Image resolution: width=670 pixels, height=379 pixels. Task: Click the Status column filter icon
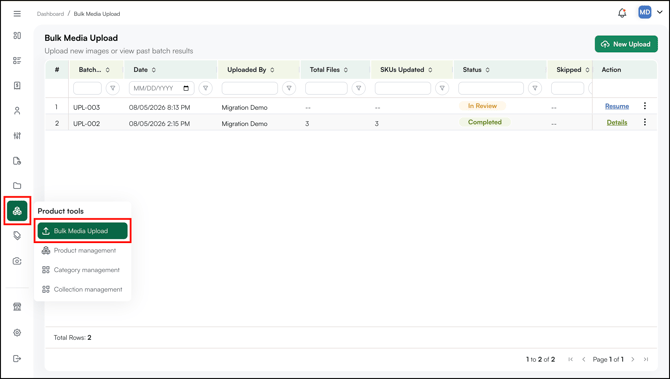[x=535, y=88]
